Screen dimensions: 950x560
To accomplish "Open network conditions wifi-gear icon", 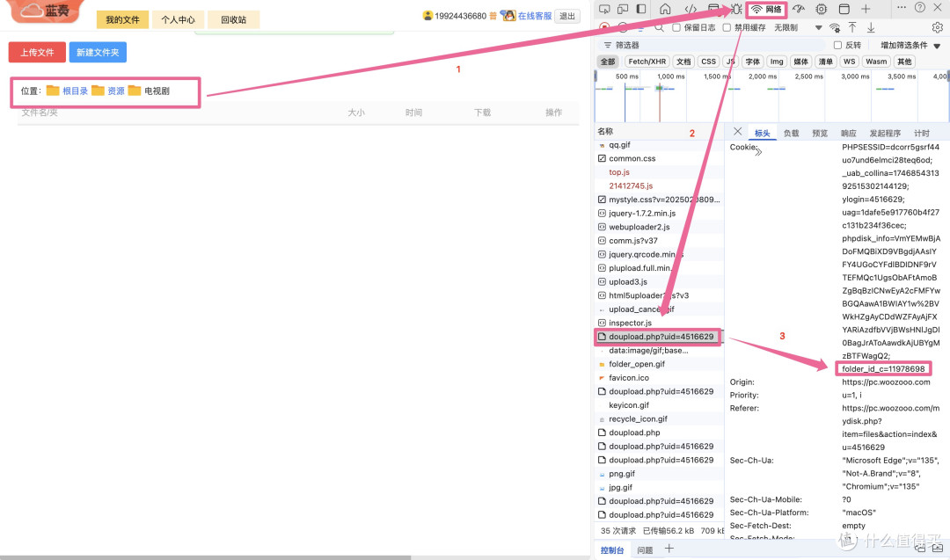I will (835, 27).
